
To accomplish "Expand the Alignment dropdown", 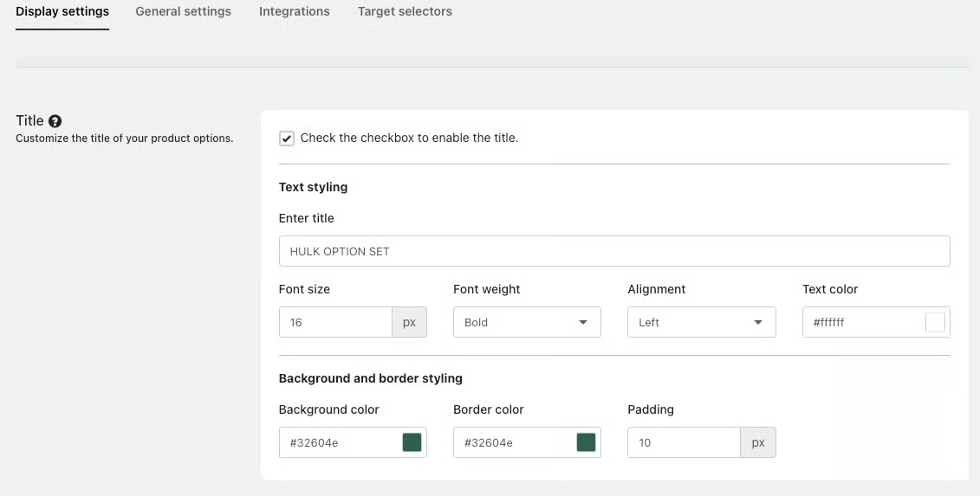I will pyautogui.click(x=701, y=322).
